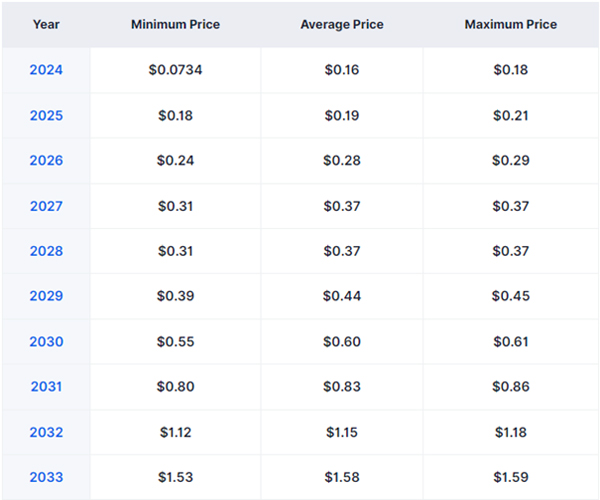This screenshot has width=600, height=500.
Task: Open the 2028 year link
Action: [x=46, y=251]
